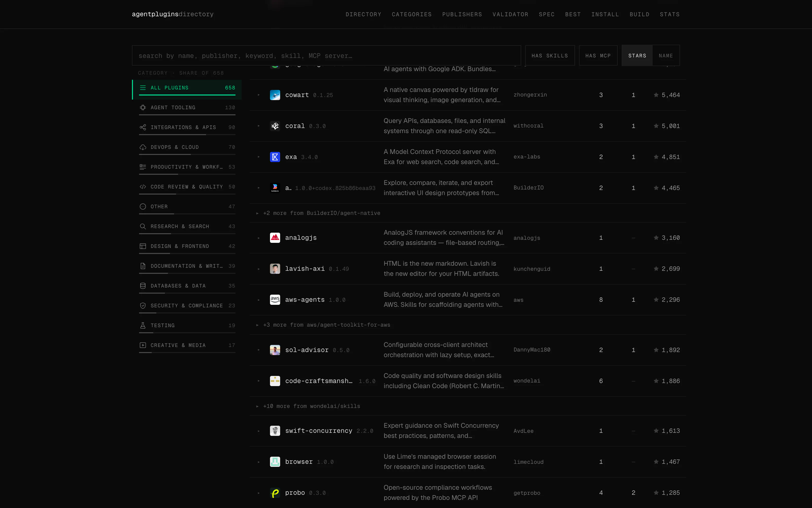Image resolution: width=812 pixels, height=508 pixels.
Task: Click the Testing flask icon
Action: point(143,326)
